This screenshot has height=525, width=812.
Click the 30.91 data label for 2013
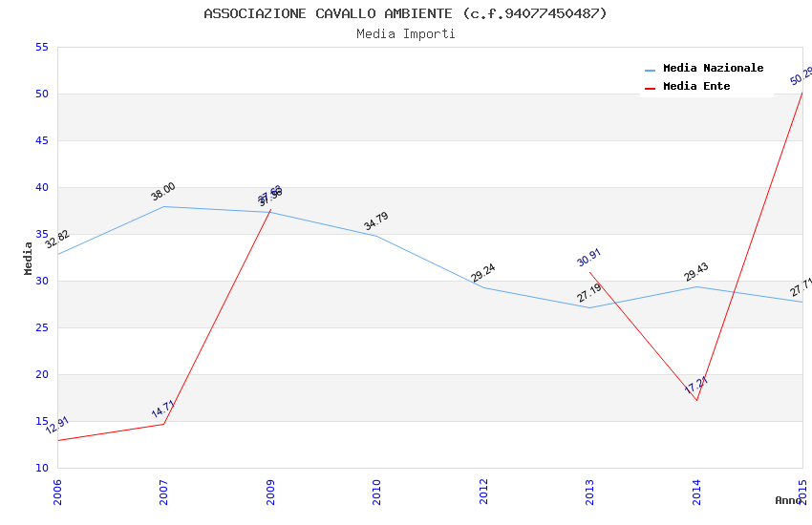point(589,257)
